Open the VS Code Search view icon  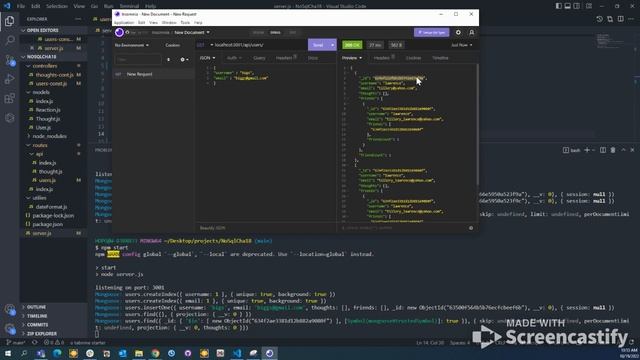click(9, 40)
